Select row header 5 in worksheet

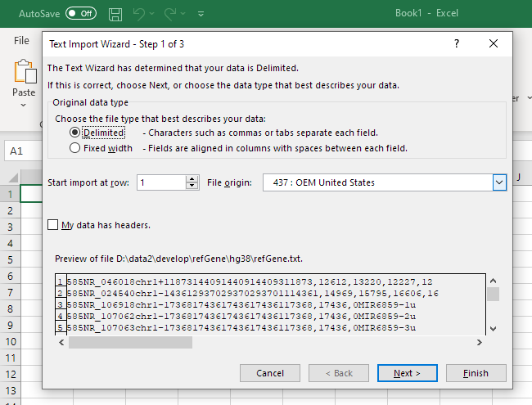(x=10, y=260)
